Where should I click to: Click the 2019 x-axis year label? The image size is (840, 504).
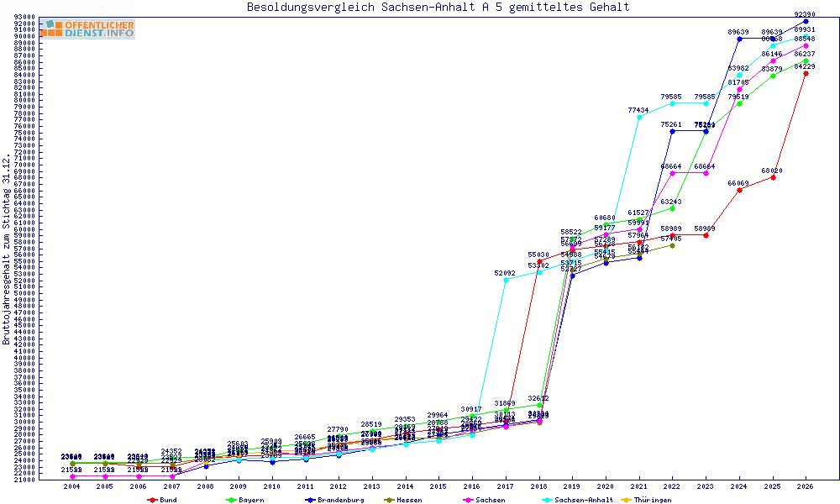(572, 487)
